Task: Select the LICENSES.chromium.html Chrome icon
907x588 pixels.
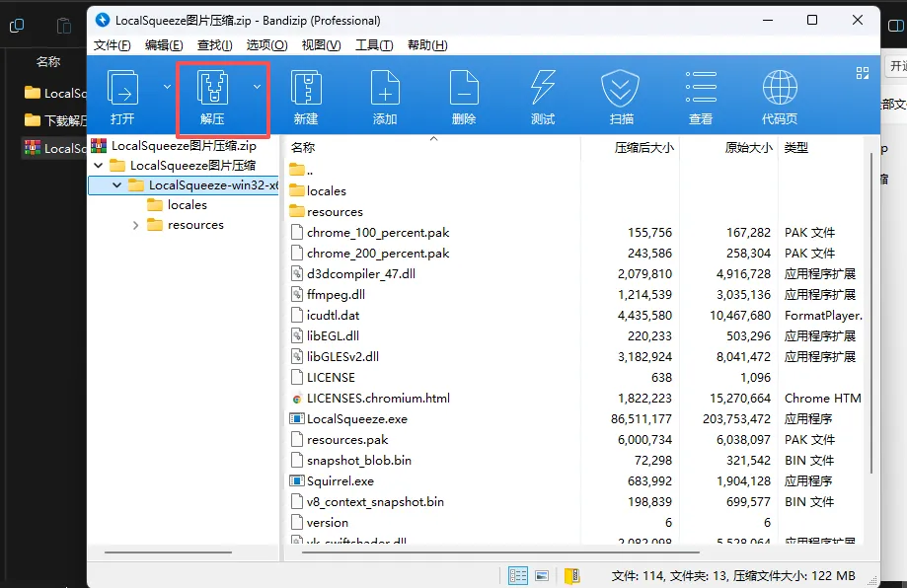Action: (x=297, y=399)
